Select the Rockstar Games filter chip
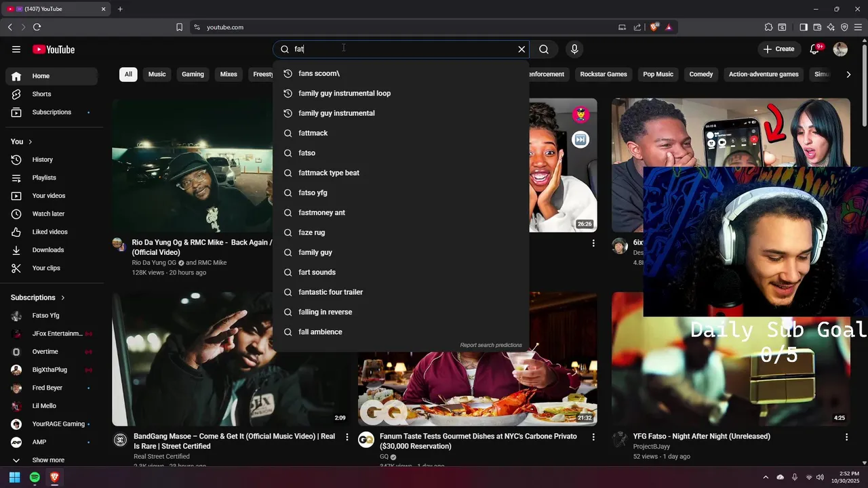The image size is (868, 488). pyautogui.click(x=604, y=74)
